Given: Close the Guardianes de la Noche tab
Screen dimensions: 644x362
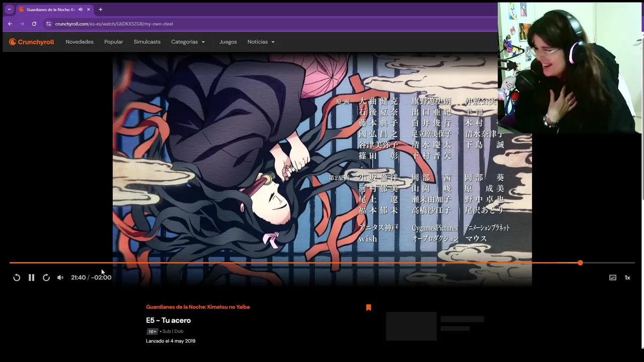Looking at the screenshot, I should point(89,10).
